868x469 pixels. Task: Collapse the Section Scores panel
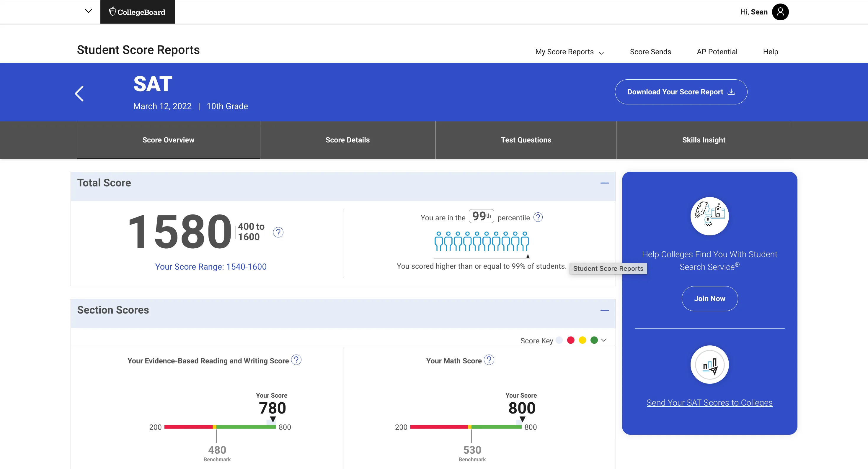[x=605, y=310]
